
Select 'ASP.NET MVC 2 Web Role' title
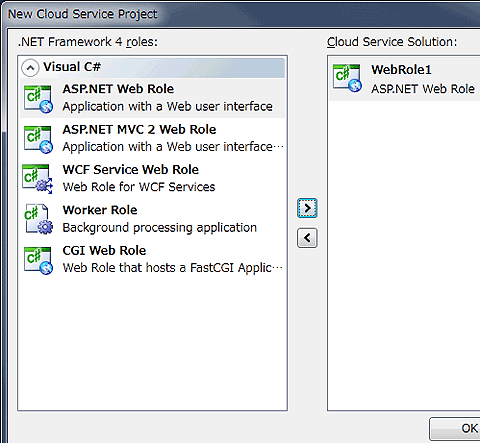coord(139,129)
